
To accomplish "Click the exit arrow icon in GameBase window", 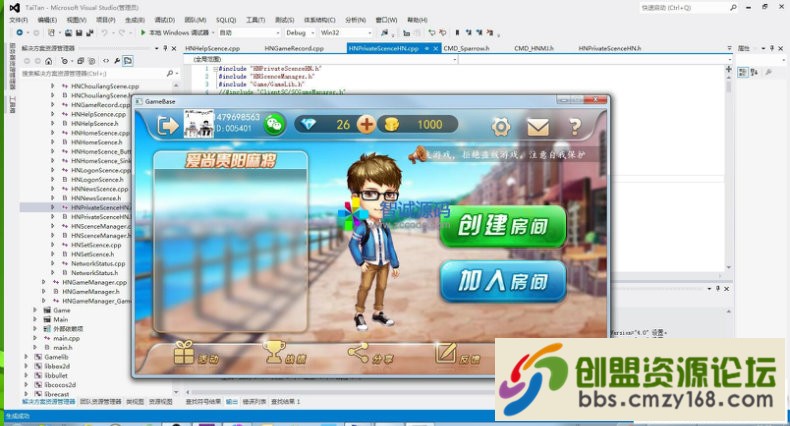I will pyautogui.click(x=168, y=125).
